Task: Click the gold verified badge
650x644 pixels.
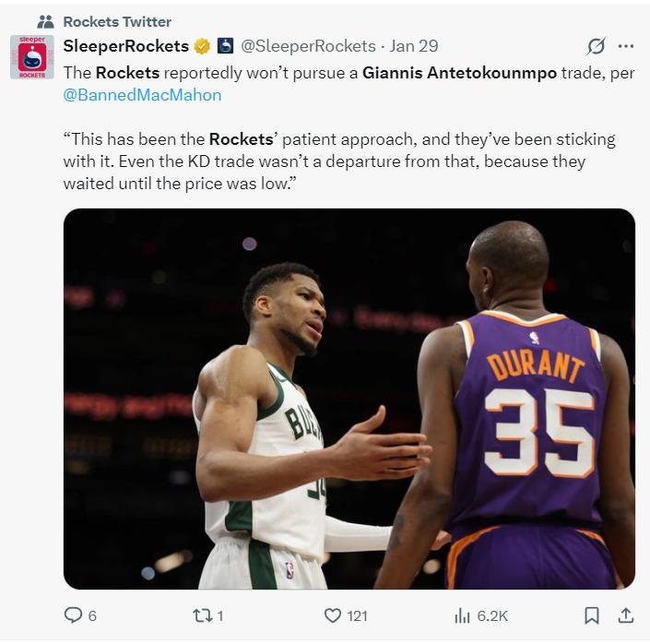Action: coord(202,46)
